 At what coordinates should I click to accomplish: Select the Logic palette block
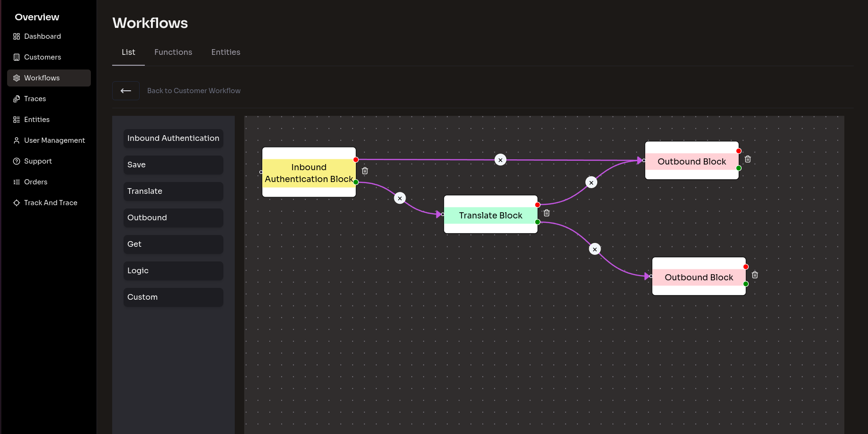[173, 271]
